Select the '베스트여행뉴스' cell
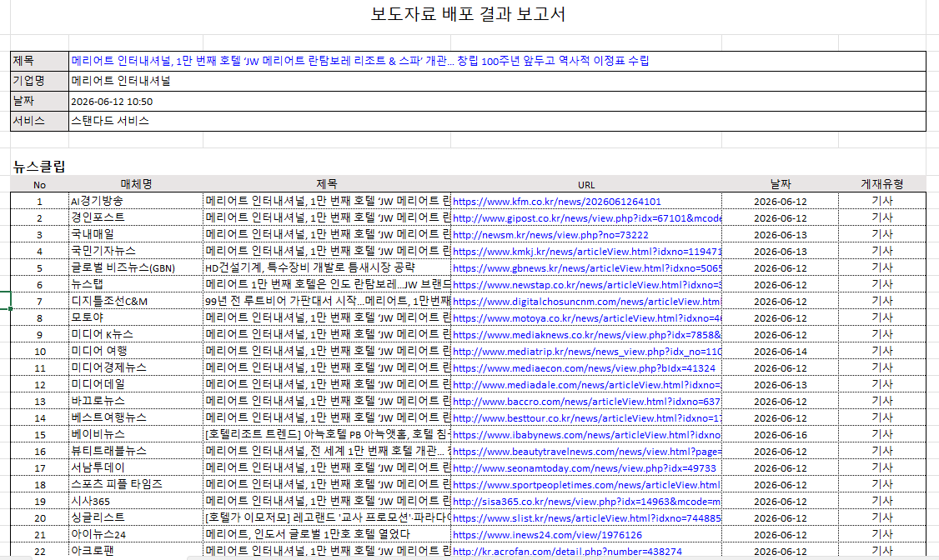This screenshot has height=560, width=939. coord(136,418)
